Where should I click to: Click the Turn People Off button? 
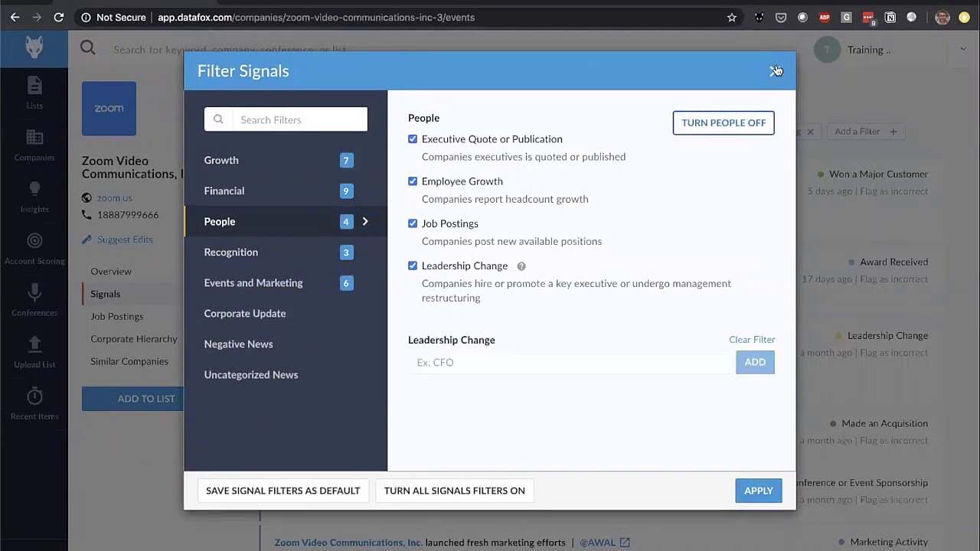[x=724, y=122]
